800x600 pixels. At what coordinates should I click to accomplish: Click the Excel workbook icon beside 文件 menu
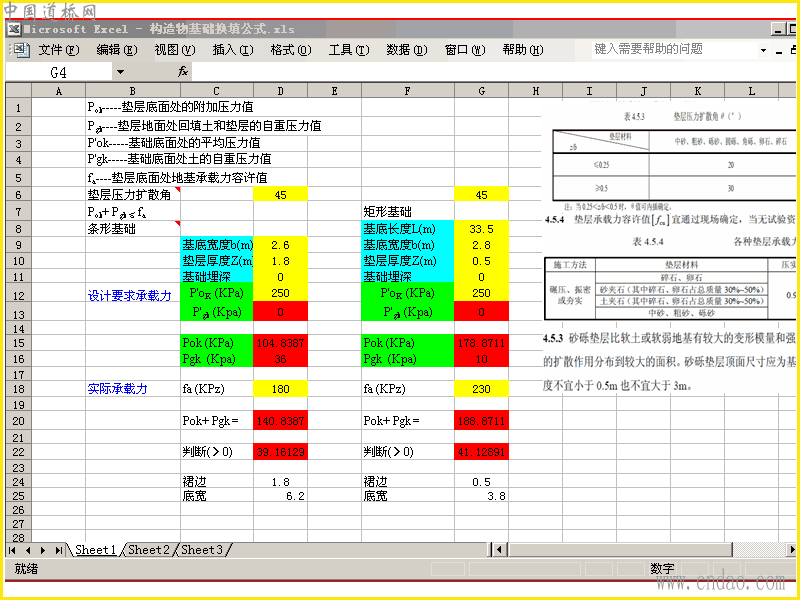pyautogui.click(x=19, y=49)
